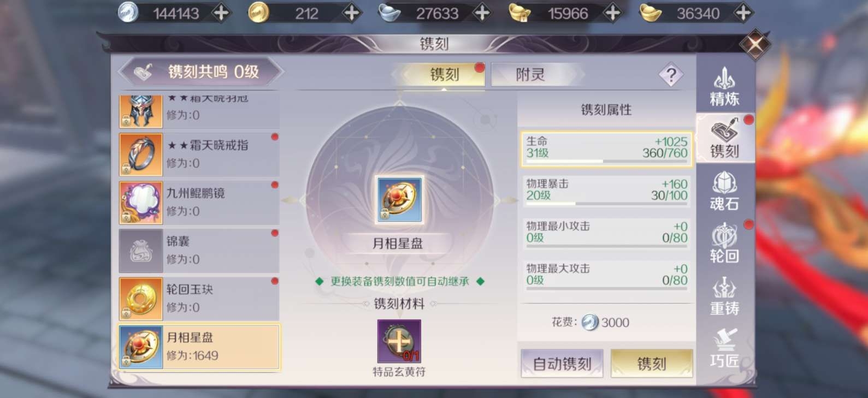
Task: Click plus next to 36340 gold ingots
Action: point(743,13)
